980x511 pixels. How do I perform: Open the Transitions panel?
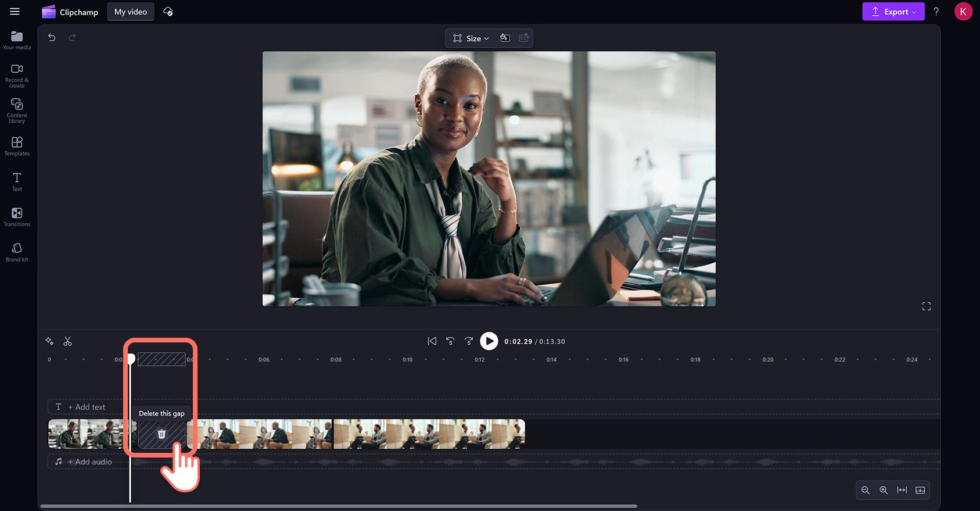[17, 217]
